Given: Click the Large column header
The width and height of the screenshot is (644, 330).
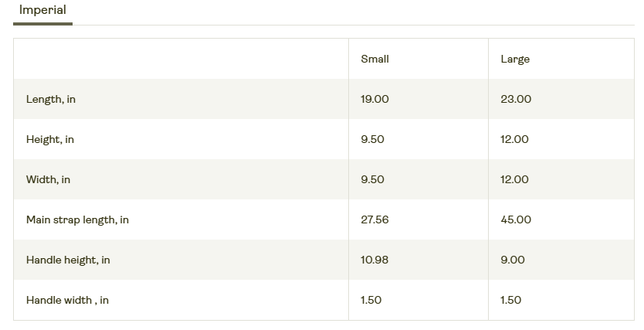Looking at the screenshot, I should click(x=515, y=60).
